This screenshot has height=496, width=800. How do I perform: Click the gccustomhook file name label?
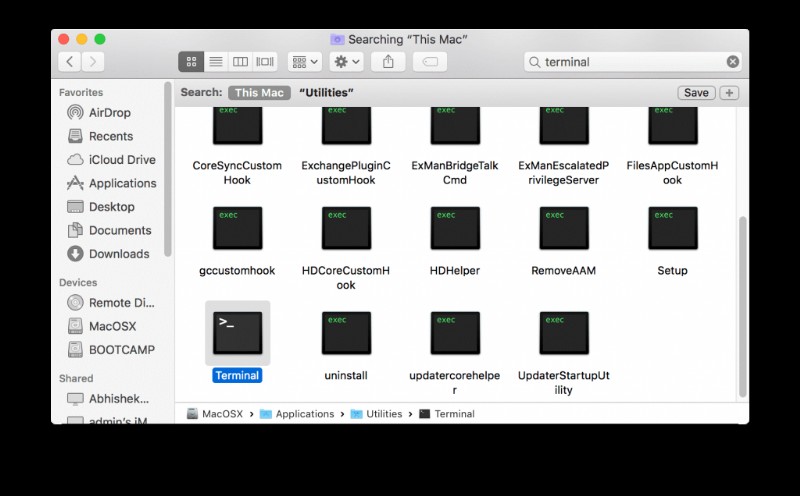pos(237,270)
